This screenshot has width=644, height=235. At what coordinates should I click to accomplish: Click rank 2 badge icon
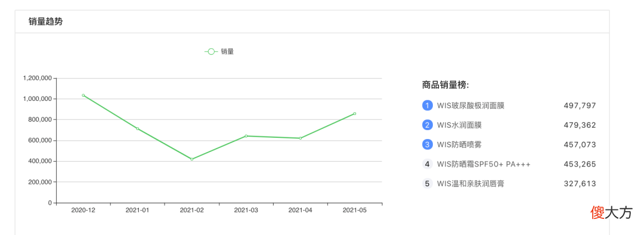427,125
